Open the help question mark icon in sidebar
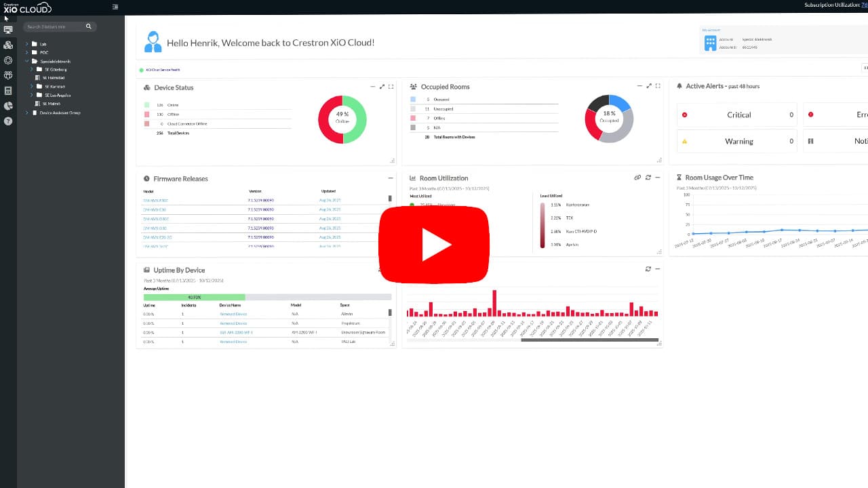This screenshot has height=488, width=868. click(x=8, y=121)
